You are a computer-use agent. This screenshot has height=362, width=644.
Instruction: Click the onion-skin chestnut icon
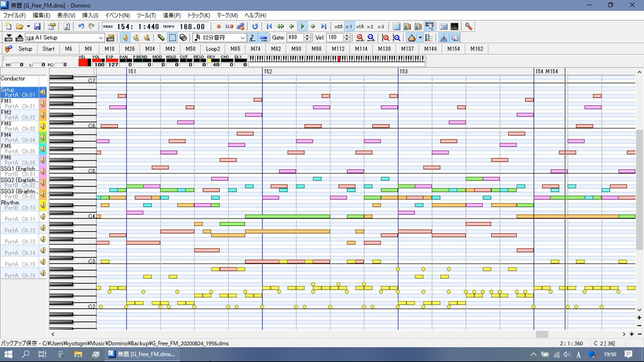click(x=411, y=38)
